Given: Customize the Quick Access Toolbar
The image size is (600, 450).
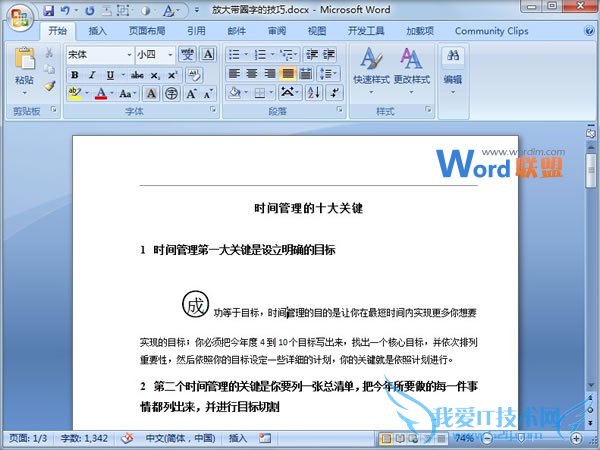Looking at the screenshot, I should pos(197,10).
